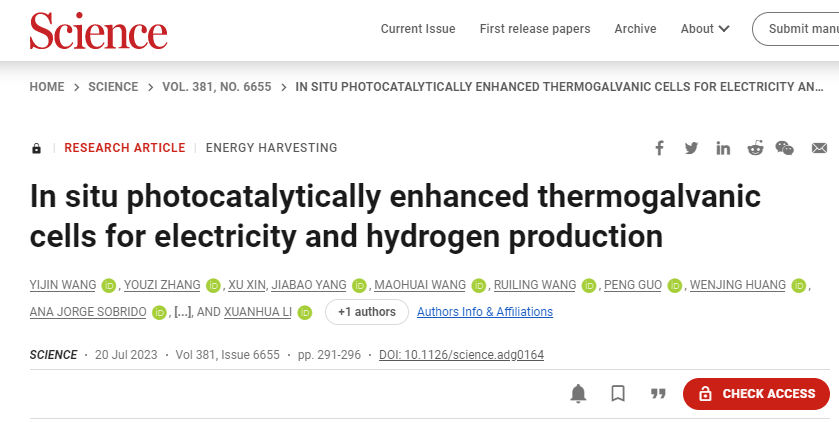Expand the About dropdown menu

(705, 29)
